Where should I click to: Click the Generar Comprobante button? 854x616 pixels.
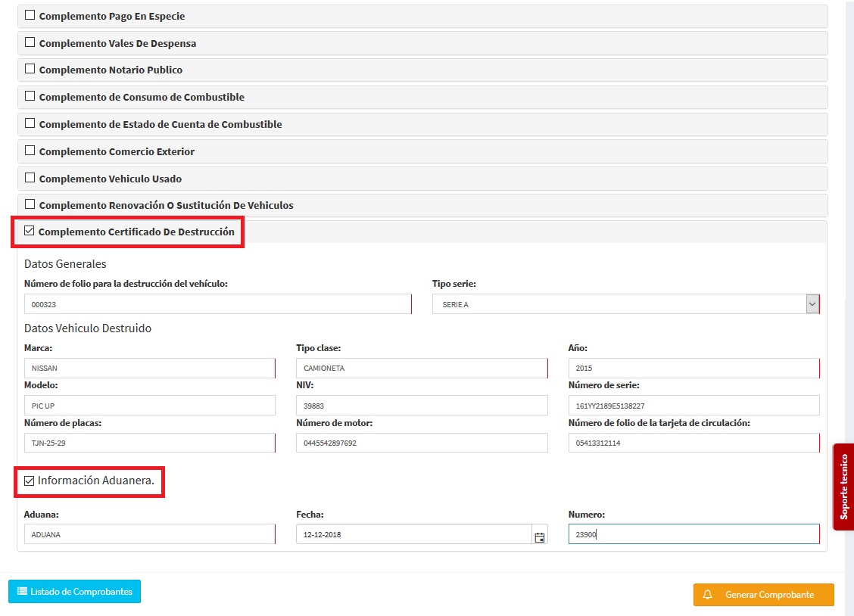[763, 595]
